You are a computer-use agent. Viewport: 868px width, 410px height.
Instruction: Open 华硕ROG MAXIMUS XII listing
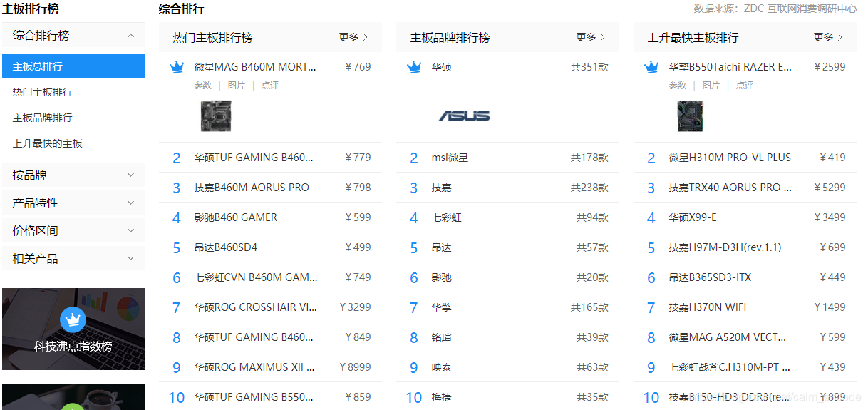(x=254, y=367)
